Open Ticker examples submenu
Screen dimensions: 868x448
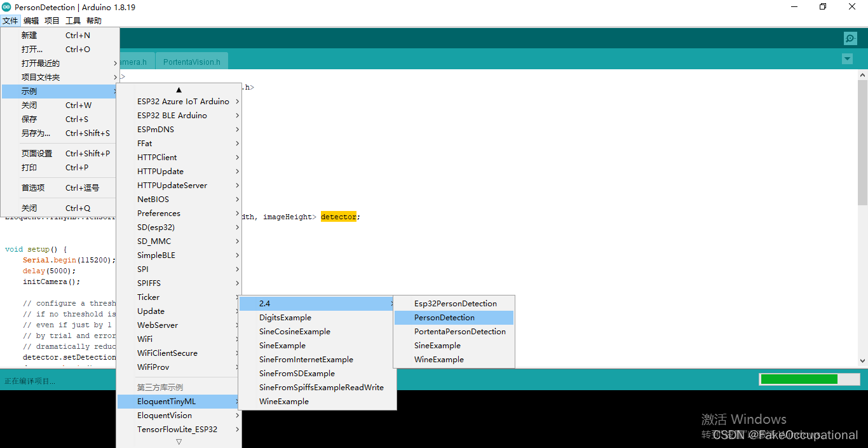click(179, 297)
